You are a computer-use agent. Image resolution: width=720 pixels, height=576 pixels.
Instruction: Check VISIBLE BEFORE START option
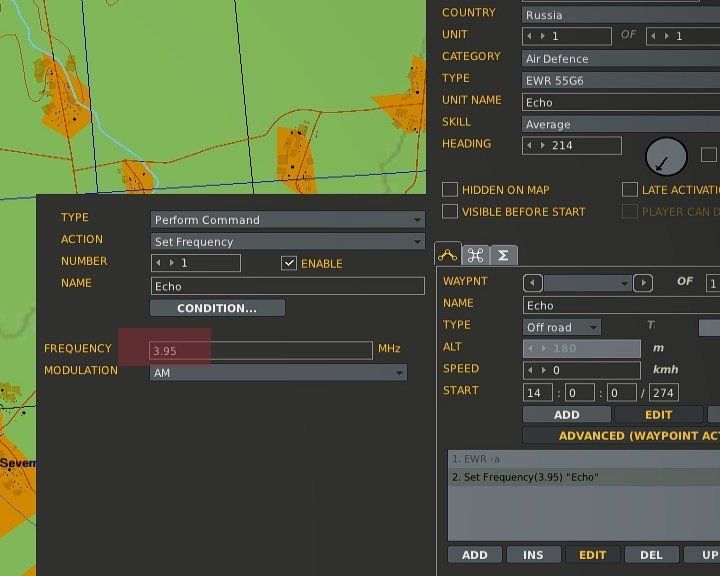(x=450, y=212)
